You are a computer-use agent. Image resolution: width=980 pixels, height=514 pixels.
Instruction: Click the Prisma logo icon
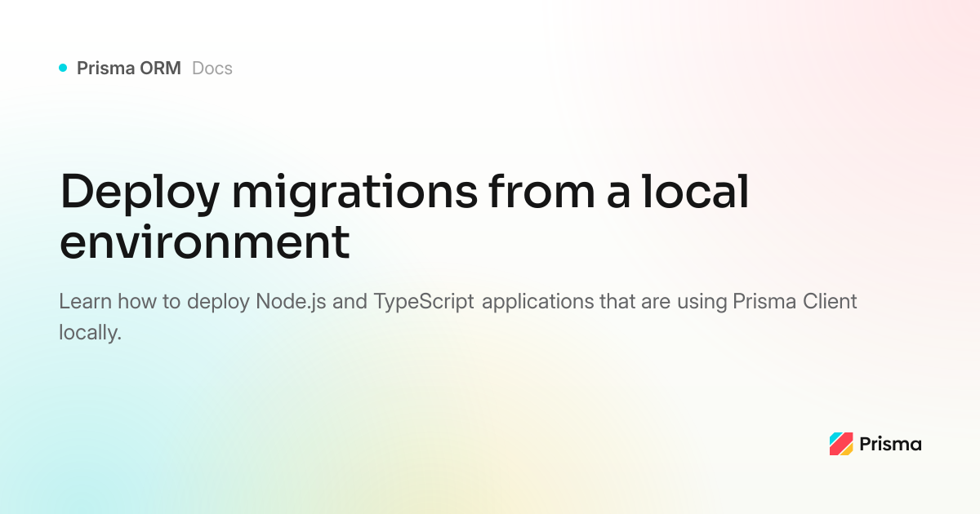pos(841,444)
